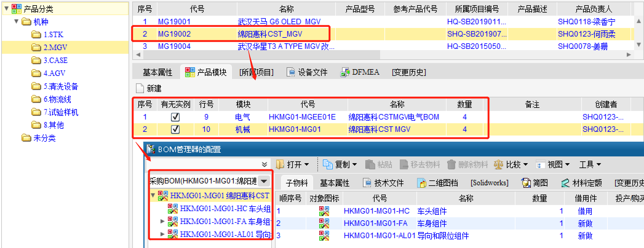Select the 2.MGV category in the tree
Image resolution: width=644 pixels, height=248 pixels.
click(x=65, y=47)
